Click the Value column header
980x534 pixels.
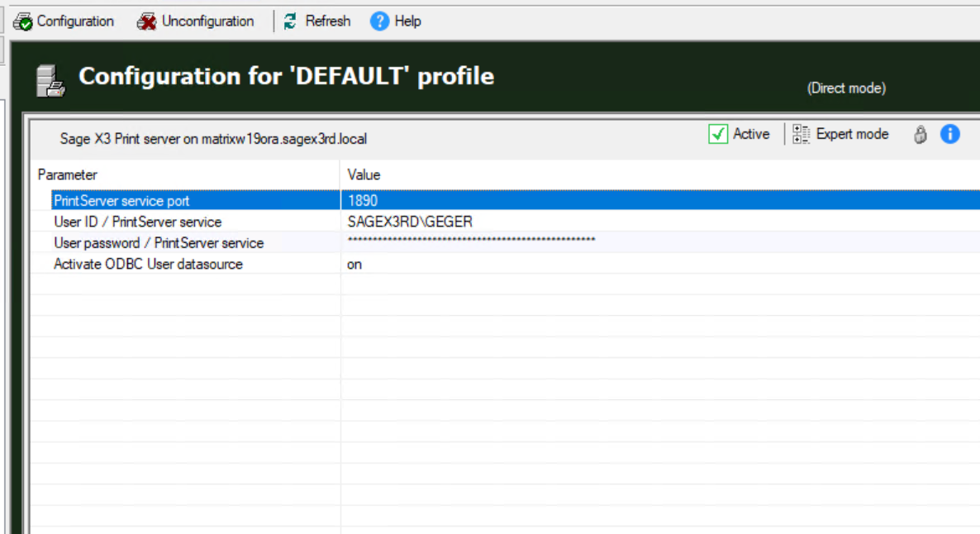click(x=660, y=174)
